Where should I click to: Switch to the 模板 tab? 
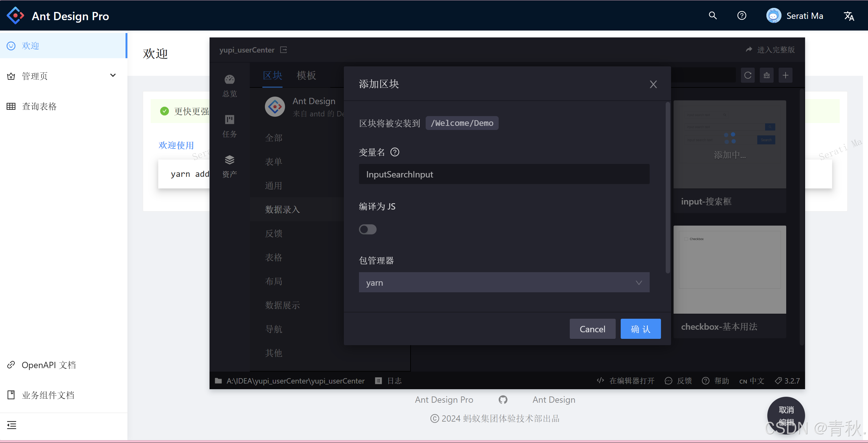coord(306,75)
